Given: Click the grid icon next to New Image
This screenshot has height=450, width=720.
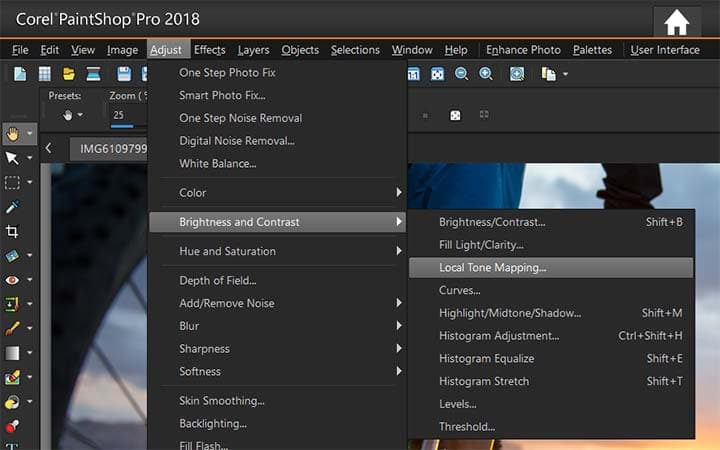Looking at the screenshot, I should click(45, 74).
